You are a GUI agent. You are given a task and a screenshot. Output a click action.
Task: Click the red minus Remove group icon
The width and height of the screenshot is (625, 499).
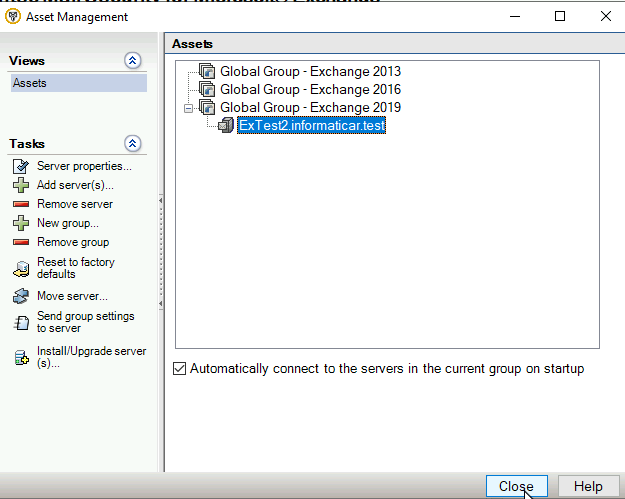21,242
